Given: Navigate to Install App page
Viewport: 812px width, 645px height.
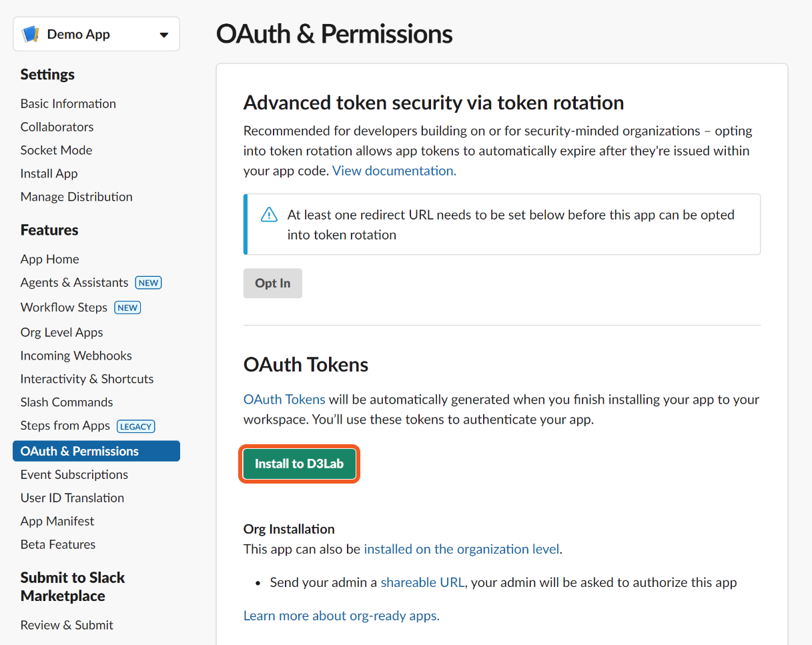Looking at the screenshot, I should point(49,173).
